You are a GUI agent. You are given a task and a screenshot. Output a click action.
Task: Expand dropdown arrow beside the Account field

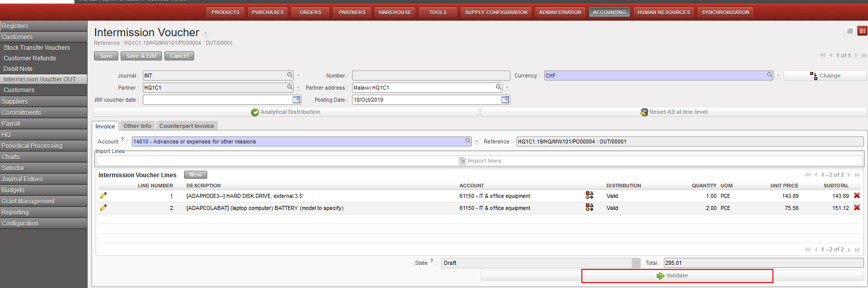[x=476, y=141]
